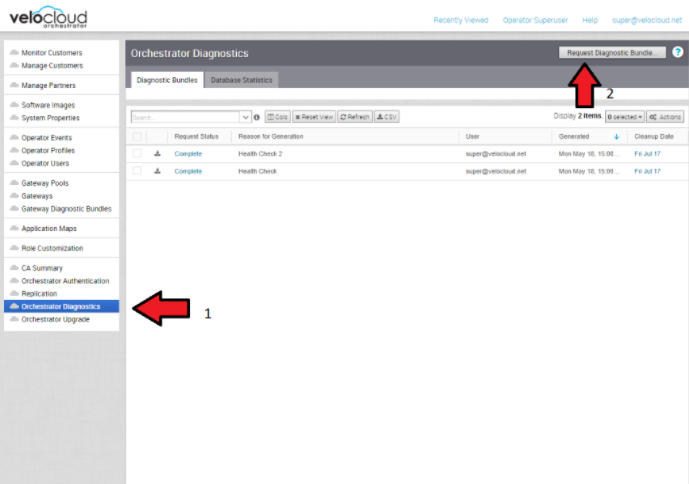Click Request Diagnostic Bundle button
Viewport: 689px width, 484px height.
tap(612, 52)
